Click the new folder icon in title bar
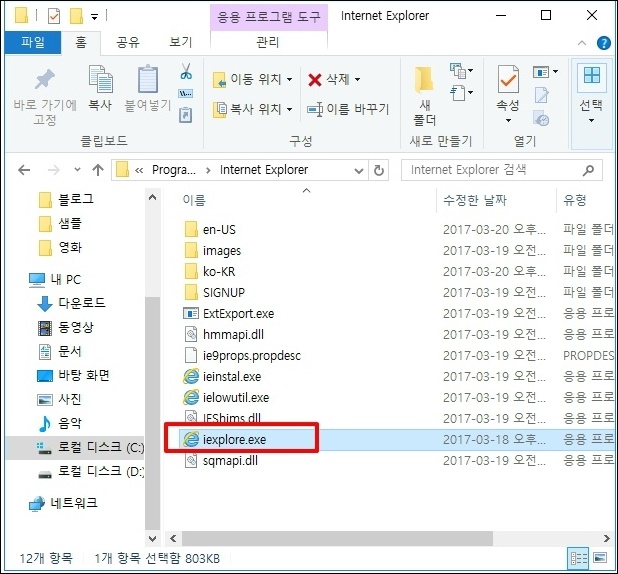The image size is (618, 574). (x=76, y=16)
